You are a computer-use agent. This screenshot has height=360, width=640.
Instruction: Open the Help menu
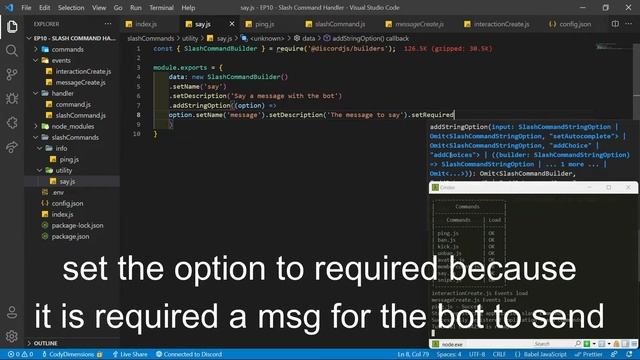188,8
